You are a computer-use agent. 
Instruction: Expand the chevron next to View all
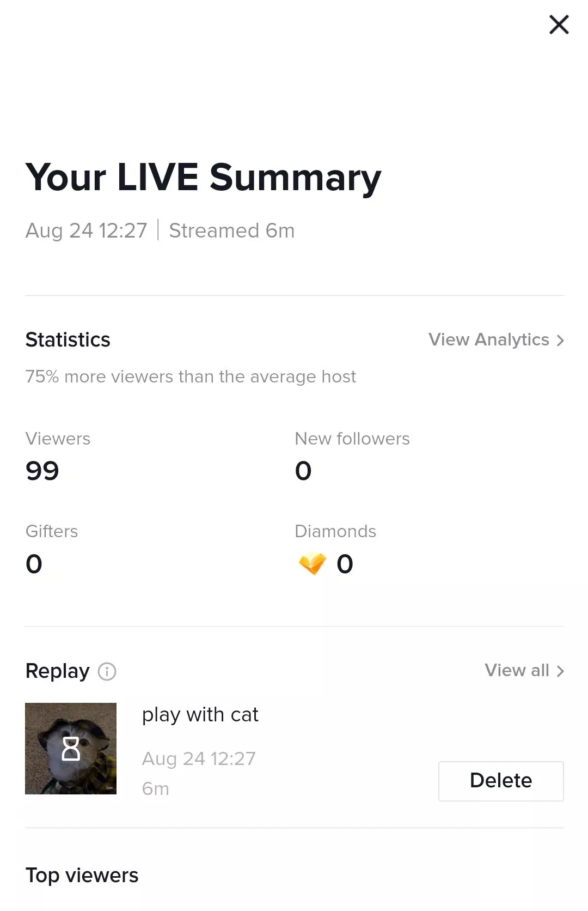pos(560,671)
